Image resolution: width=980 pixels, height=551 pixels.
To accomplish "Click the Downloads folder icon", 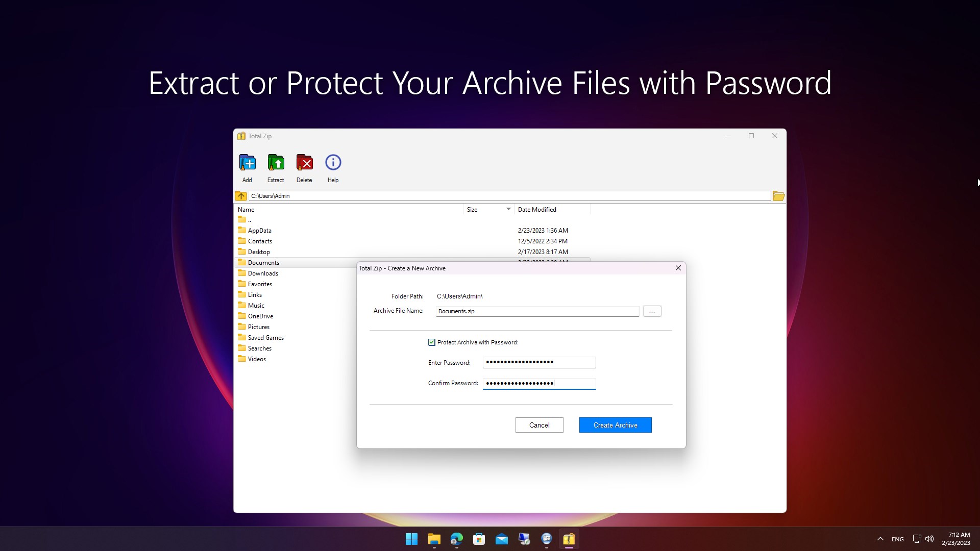I will (243, 273).
